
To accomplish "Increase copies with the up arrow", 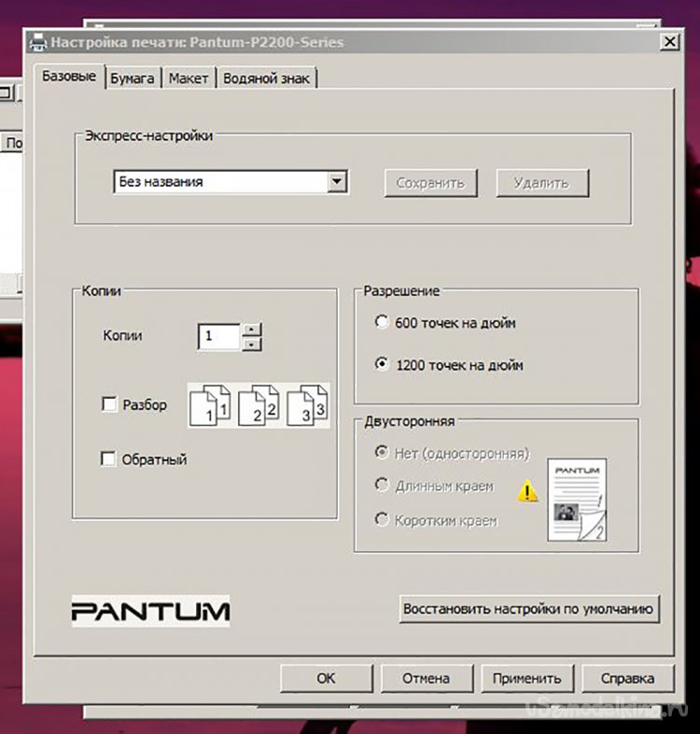I will (252, 330).
